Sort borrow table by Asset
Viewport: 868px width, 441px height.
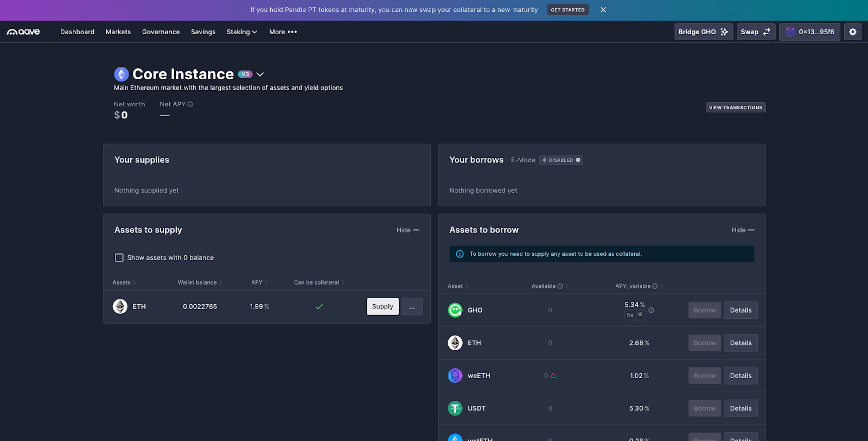click(458, 286)
